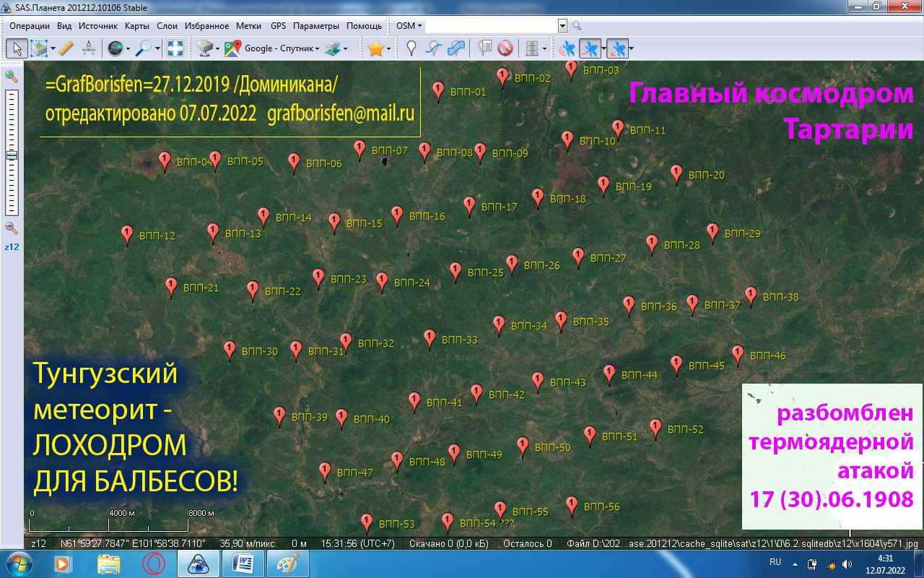
Task: Open Microsoft Word from the taskbar
Action: point(243,563)
